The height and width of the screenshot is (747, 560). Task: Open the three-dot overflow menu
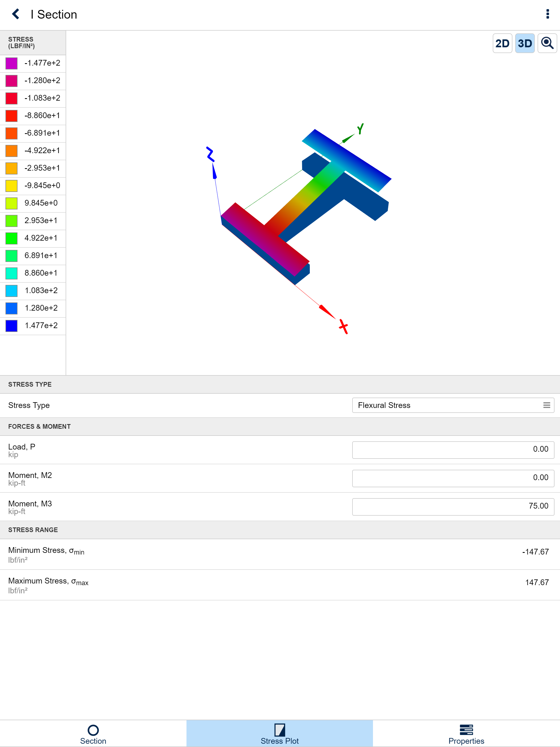[547, 14]
